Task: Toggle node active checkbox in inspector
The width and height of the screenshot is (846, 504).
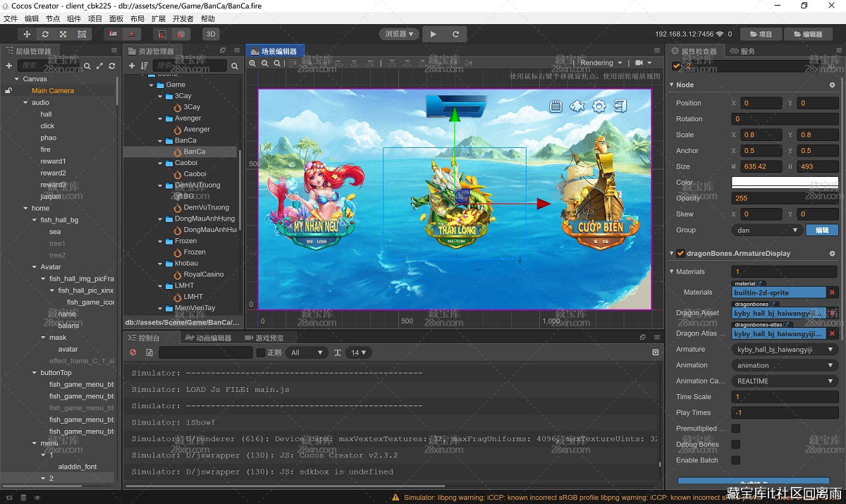Action: (x=677, y=66)
